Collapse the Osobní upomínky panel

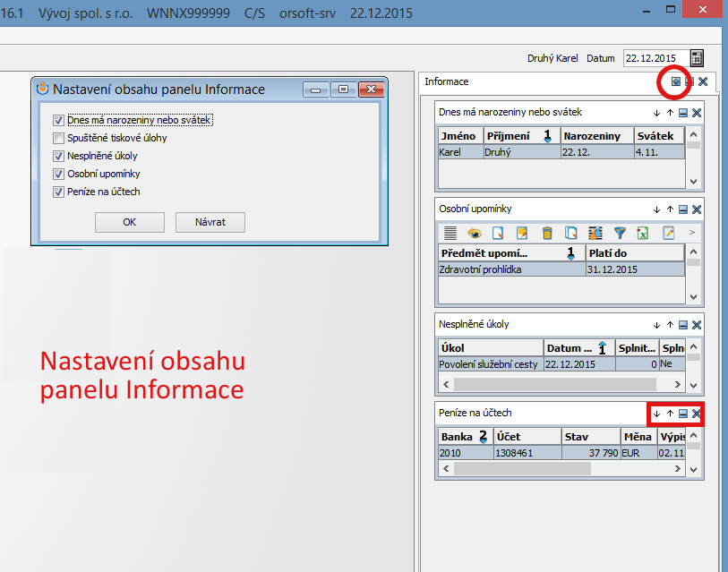(682, 209)
